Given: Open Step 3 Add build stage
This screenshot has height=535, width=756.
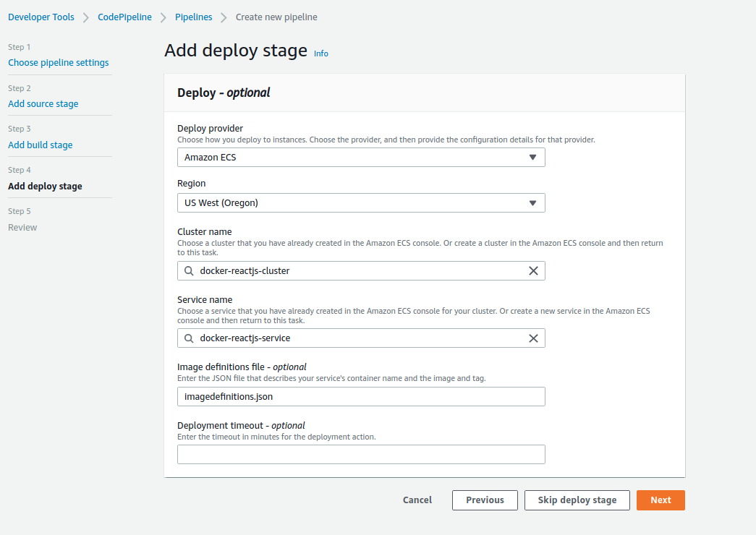Looking at the screenshot, I should (40, 145).
